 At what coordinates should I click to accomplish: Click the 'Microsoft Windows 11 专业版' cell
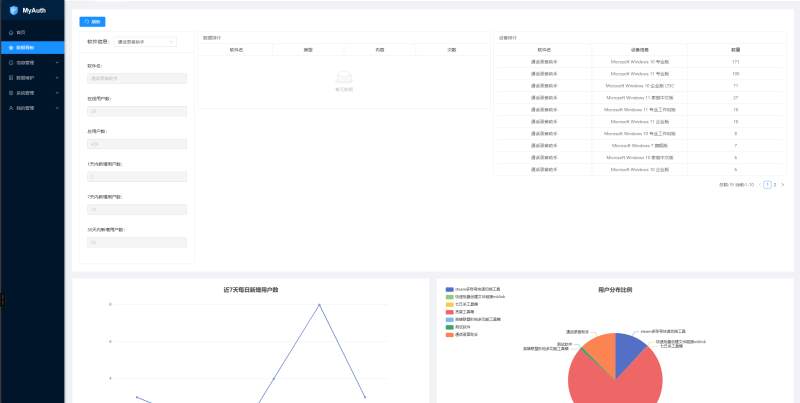[x=640, y=74]
